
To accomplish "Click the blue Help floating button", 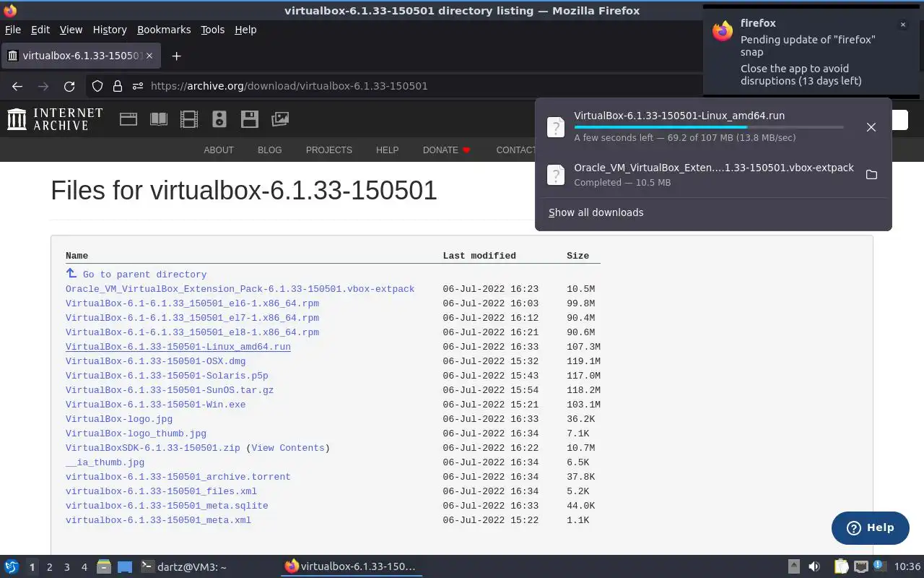I will [870, 527].
